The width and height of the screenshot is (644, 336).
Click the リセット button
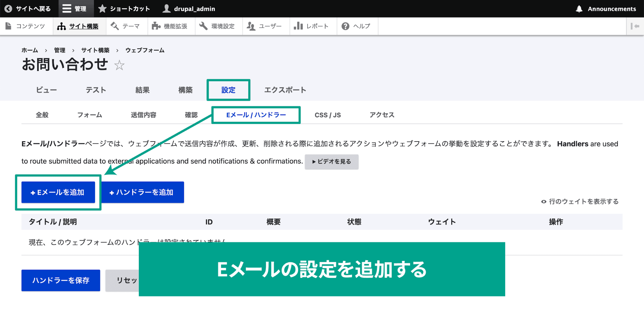122,281
